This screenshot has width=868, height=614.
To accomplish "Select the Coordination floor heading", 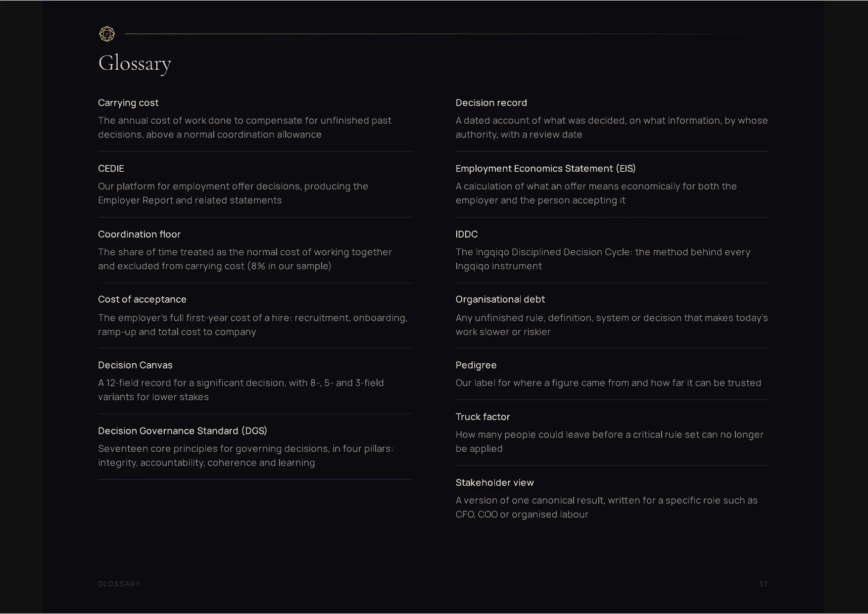I will [x=139, y=235].
